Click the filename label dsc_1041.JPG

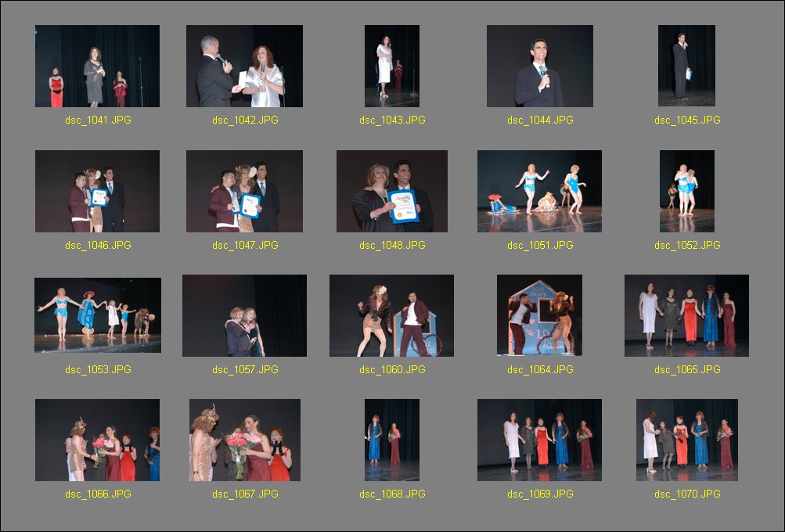pos(98,120)
